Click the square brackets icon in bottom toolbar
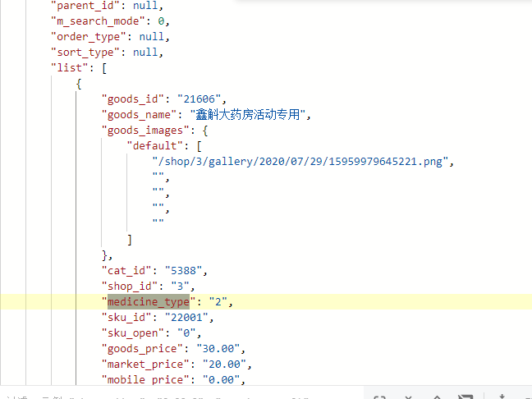532x399 pixels. point(379,395)
